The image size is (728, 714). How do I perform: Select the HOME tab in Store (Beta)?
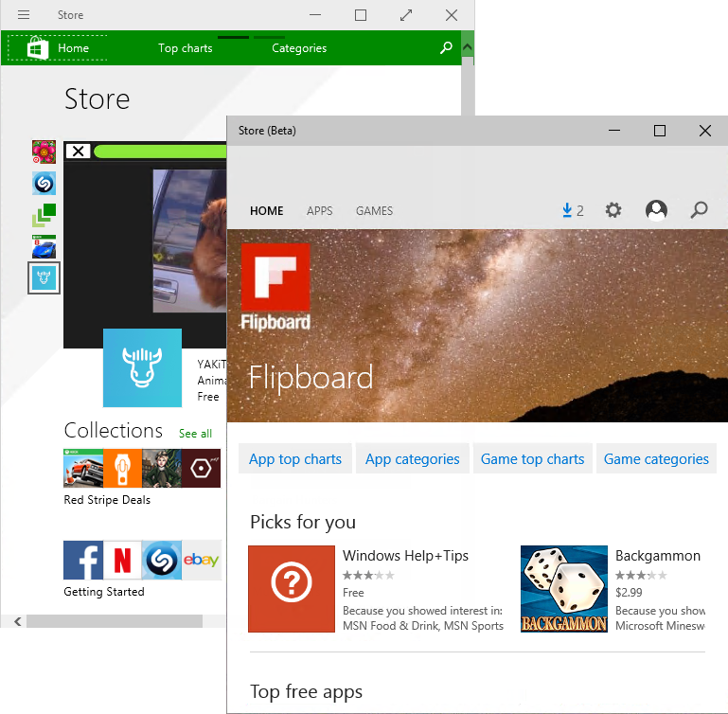(267, 211)
